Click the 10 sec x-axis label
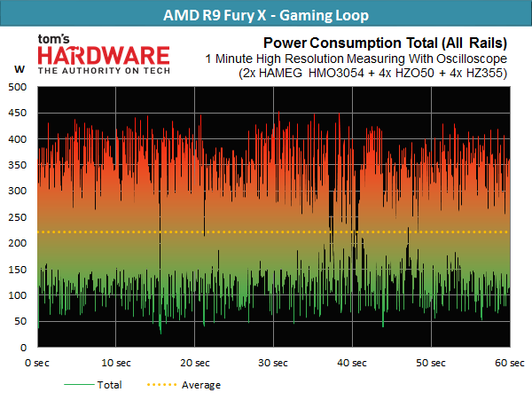 click(x=116, y=363)
